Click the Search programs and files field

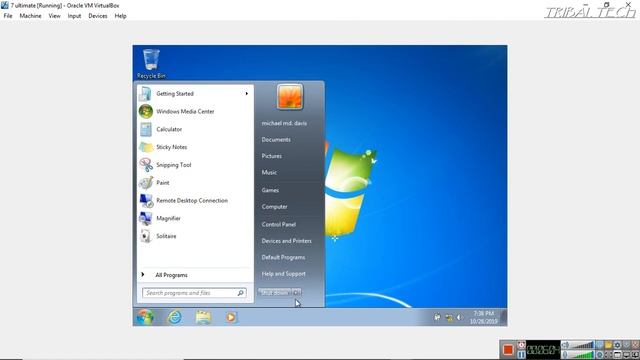tap(194, 293)
